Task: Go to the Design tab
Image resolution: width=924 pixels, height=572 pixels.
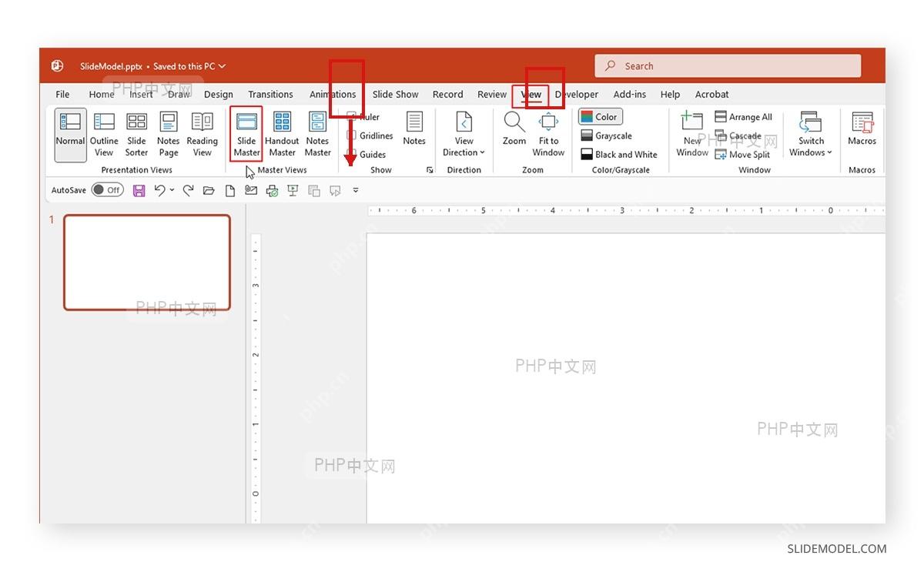Action: point(219,95)
